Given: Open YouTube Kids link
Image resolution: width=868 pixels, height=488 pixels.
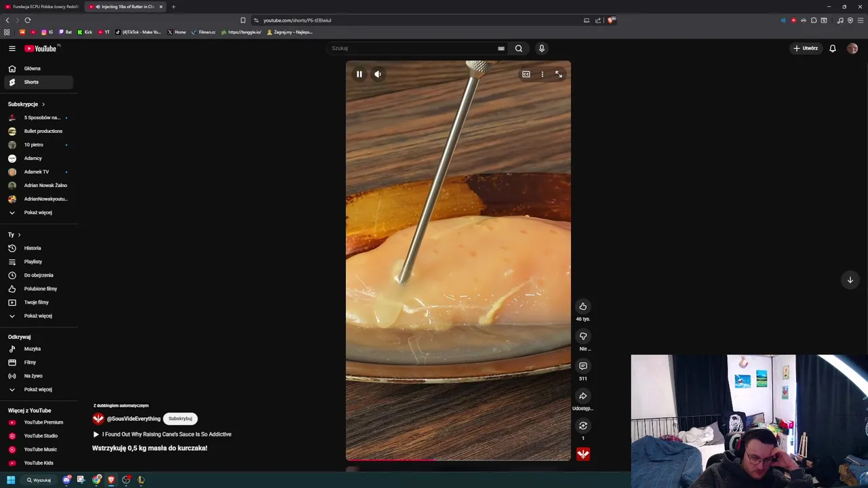Looking at the screenshot, I should pos(39,463).
